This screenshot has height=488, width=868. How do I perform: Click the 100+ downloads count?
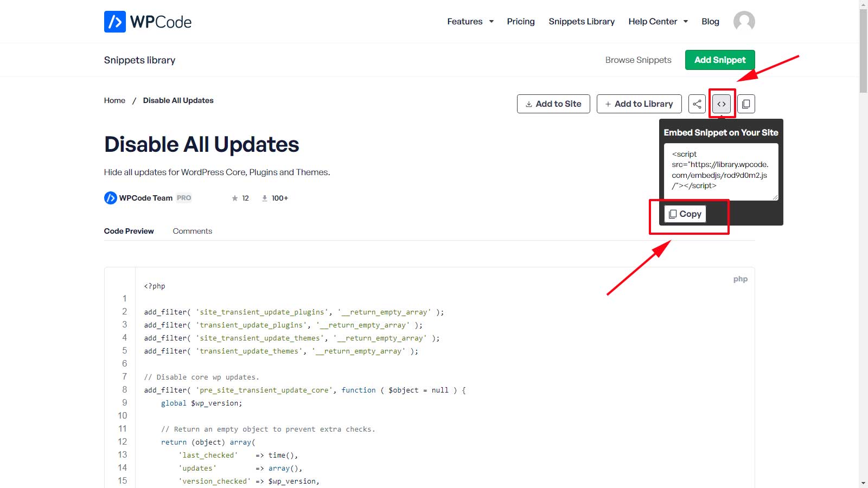[x=280, y=198]
